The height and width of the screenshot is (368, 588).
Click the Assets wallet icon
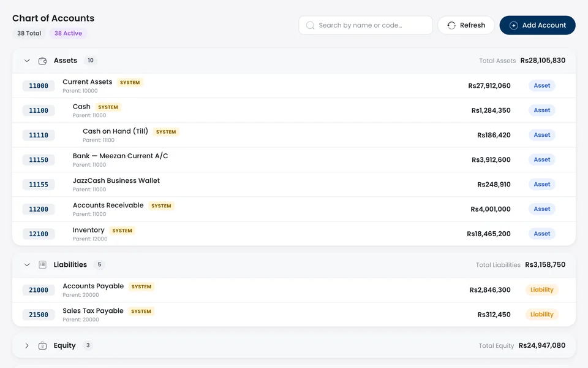[x=42, y=61]
